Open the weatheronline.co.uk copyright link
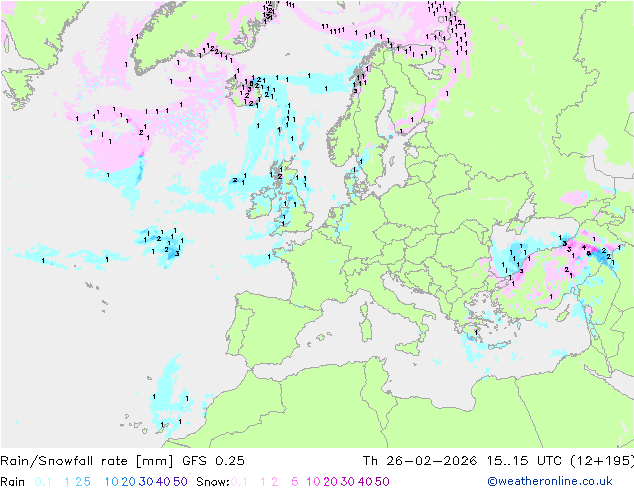Image resolution: width=634 pixels, height=490 pixels. tap(550, 482)
